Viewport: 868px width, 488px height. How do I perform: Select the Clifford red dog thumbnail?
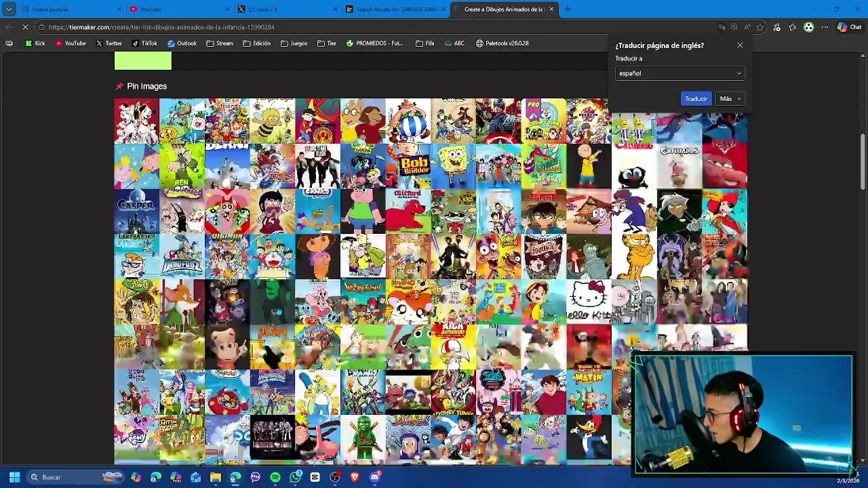408,211
